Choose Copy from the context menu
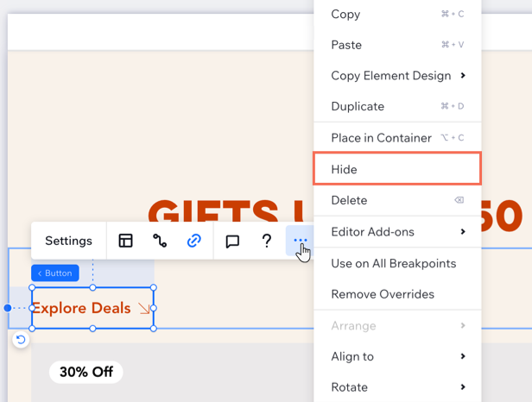532x402 pixels. (x=397, y=15)
